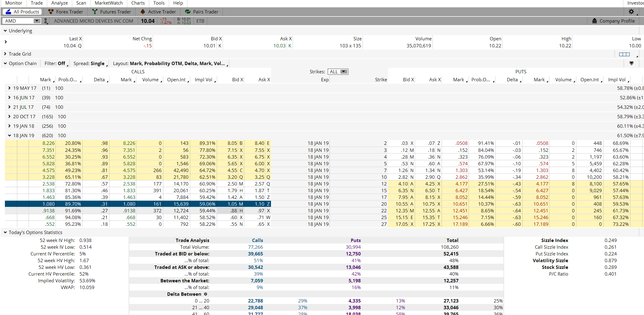This screenshot has width=644, height=315.
Task: Click the calls ask 1.10 at strike 20
Action: (x=259, y=204)
